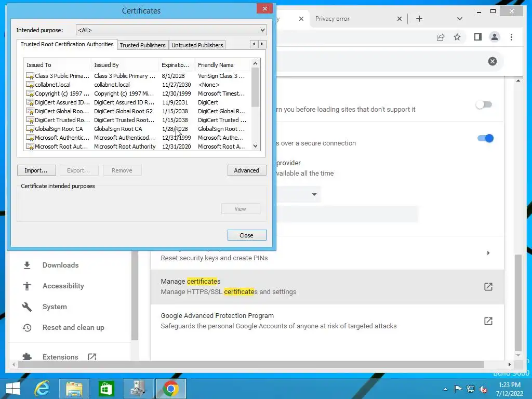Click the certificate list vertical scrollbar thumb
532x399 pixels.
tap(256, 87)
